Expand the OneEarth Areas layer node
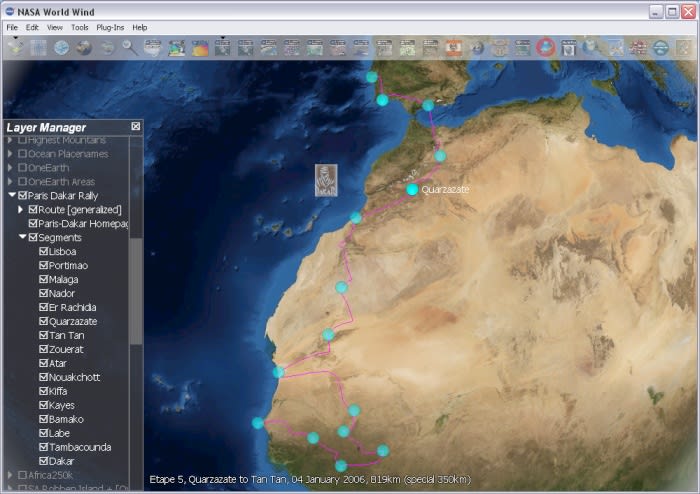 (x=10, y=182)
